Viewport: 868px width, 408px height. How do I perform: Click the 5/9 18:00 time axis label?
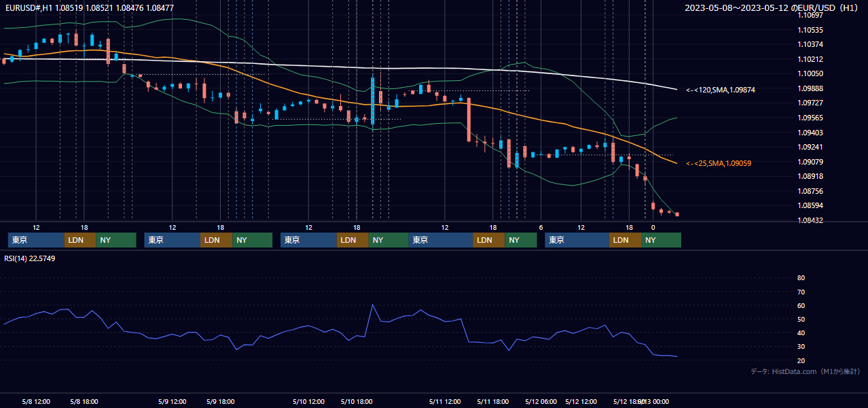tap(220, 402)
